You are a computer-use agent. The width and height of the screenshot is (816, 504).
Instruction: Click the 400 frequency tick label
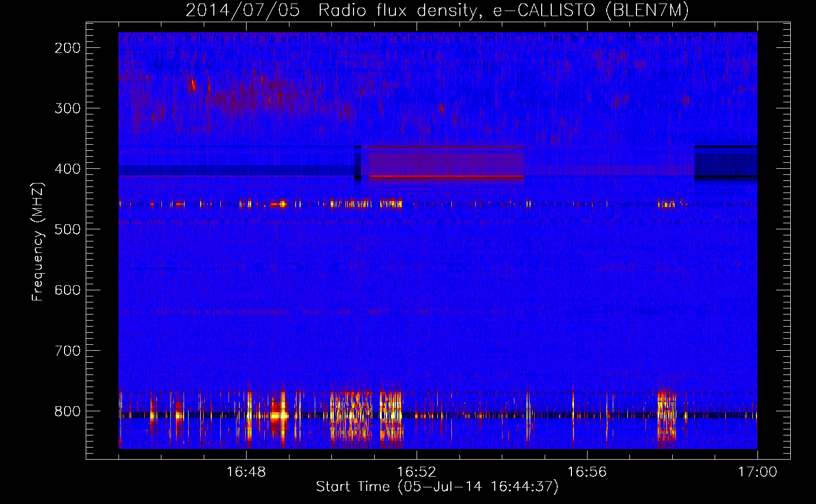[x=68, y=169]
